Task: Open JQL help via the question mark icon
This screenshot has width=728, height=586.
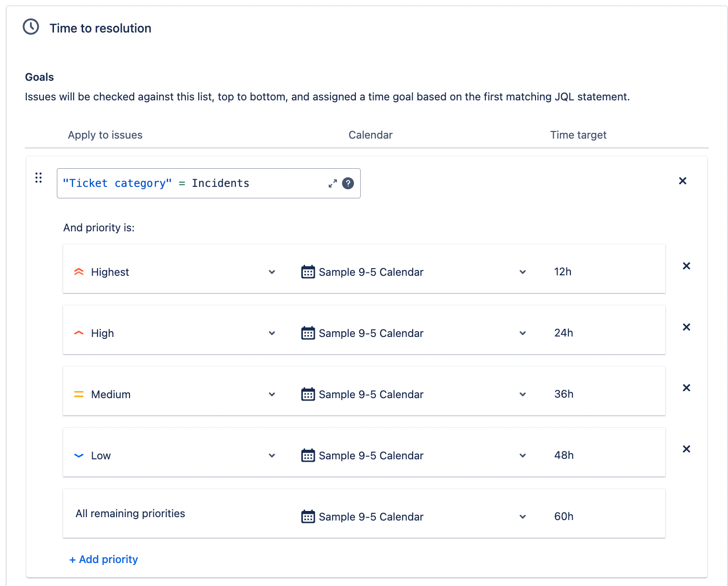Action: [348, 183]
